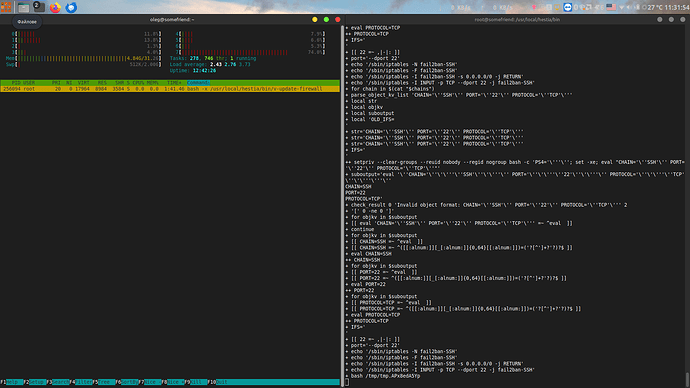Open F2 Setup in htop

[35, 382]
